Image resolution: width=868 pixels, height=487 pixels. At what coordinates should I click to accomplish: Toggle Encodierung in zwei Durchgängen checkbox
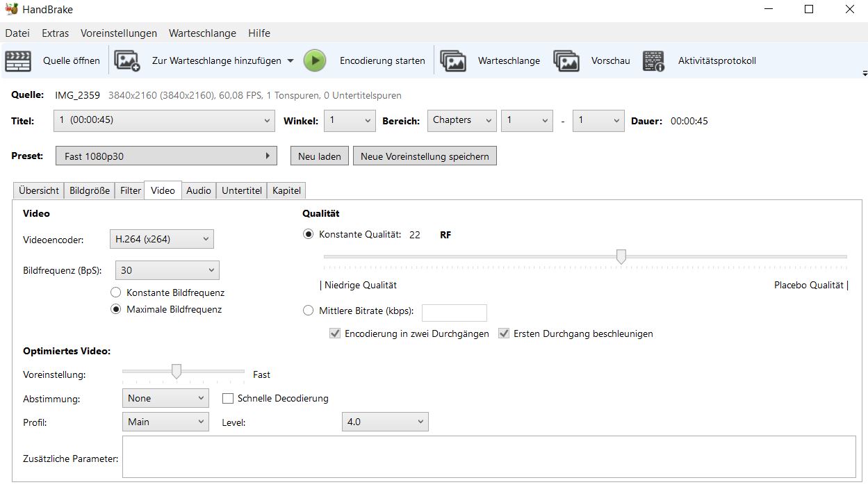coord(335,333)
